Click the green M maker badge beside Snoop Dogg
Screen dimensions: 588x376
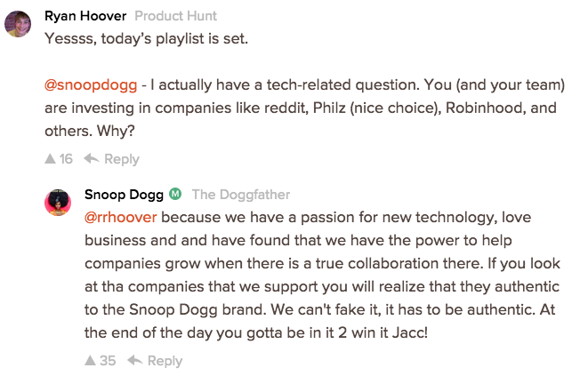coord(175,194)
